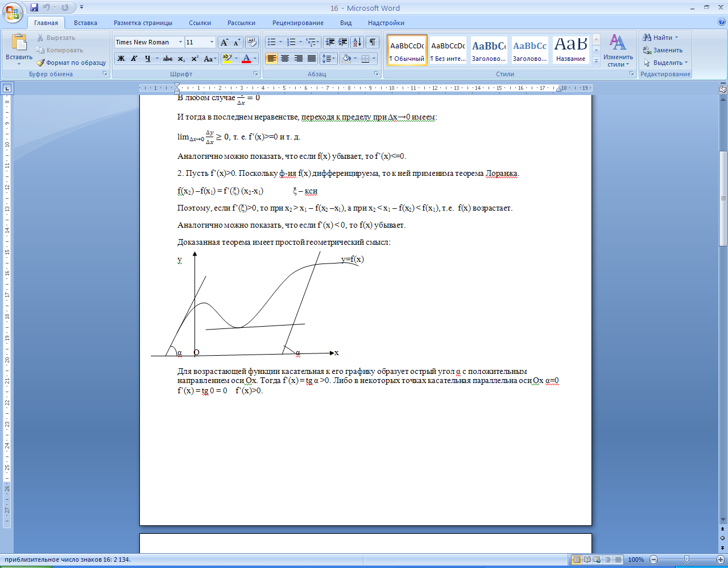Align text right
Image resolution: width=728 pixels, height=568 pixels.
(298, 59)
